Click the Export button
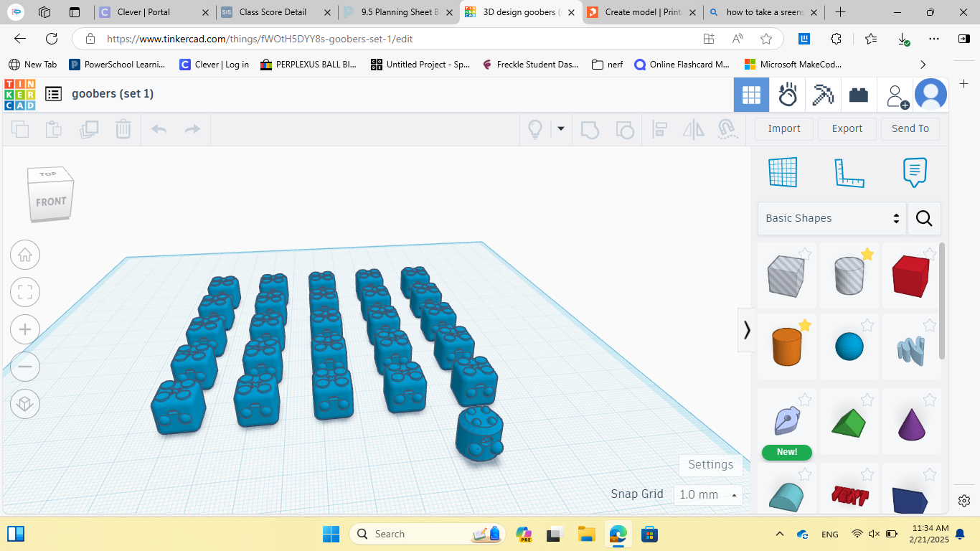 pyautogui.click(x=847, y=129)
